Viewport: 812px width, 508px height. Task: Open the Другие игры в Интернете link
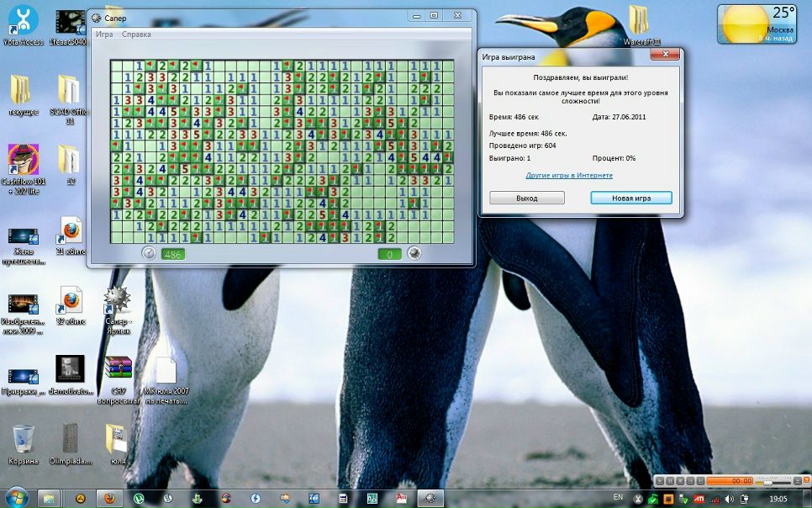tap(569, 175)
